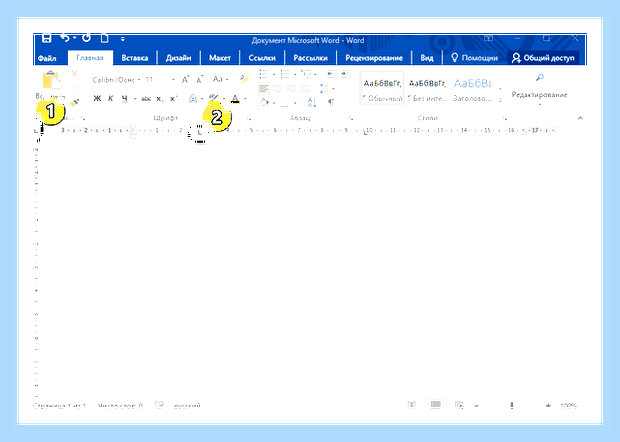The height and width of the screenshot is (442, 620).
Task: Increase paragraph indent
Action: [346, 74]
